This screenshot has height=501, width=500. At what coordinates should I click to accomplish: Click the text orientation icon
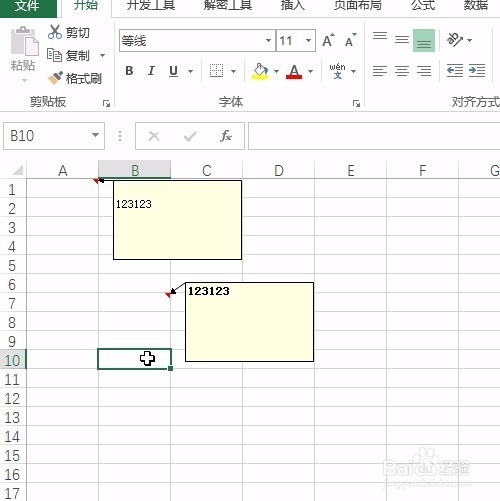click(455, 40)
